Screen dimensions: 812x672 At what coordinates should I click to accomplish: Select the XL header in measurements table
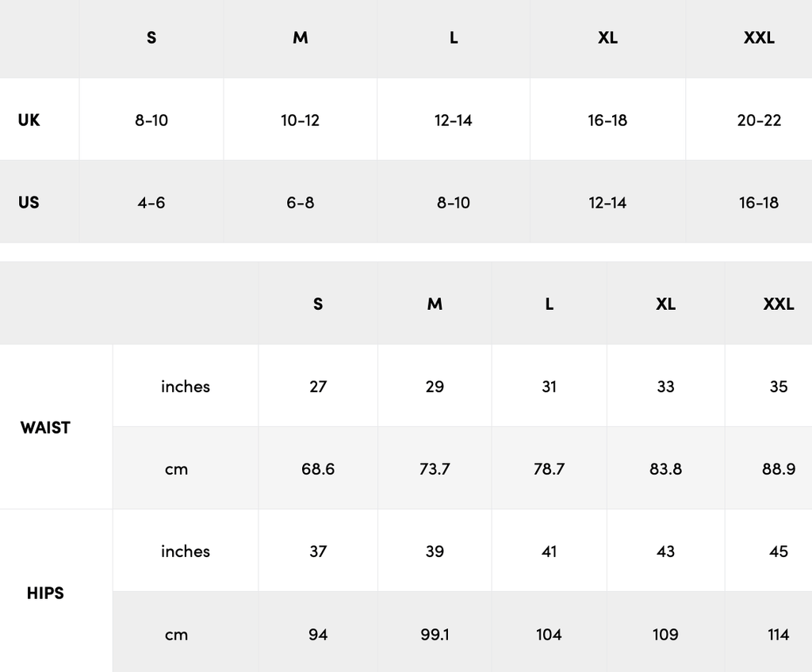click(x=665, y=304)
